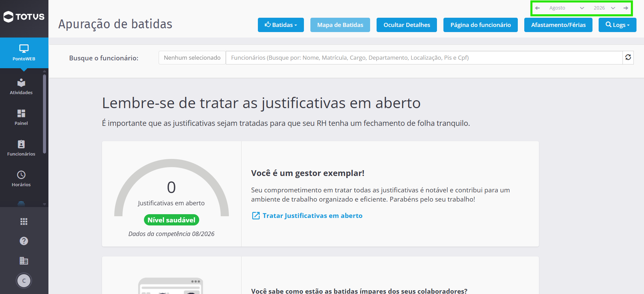
Task: Focus the Funcionários search field
Action: (x=424, y=58)
